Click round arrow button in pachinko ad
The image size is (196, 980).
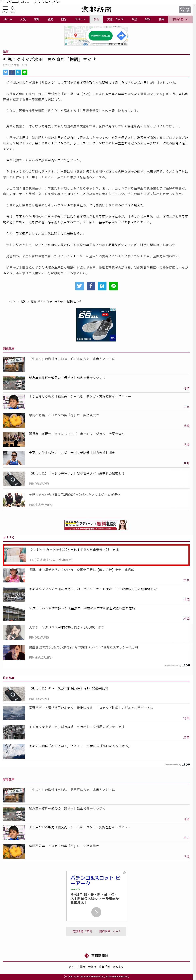[x=96, y=912]
